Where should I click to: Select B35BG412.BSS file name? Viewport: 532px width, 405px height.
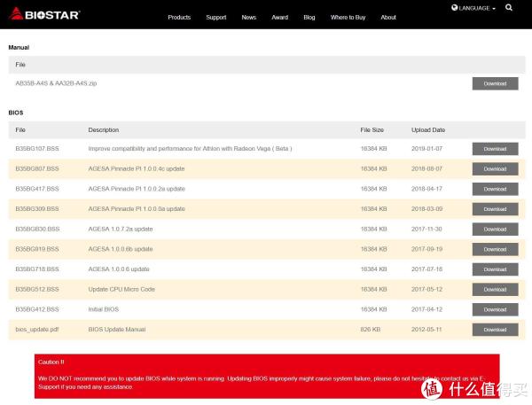[37, 309]
